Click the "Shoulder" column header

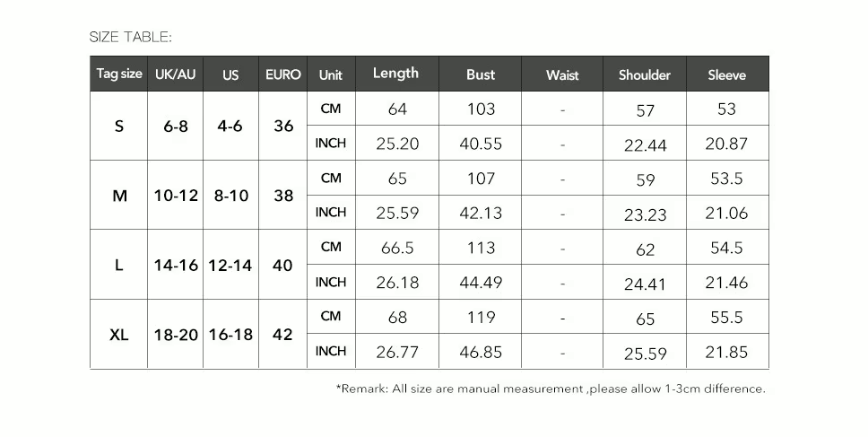click(x=645, y=75)
